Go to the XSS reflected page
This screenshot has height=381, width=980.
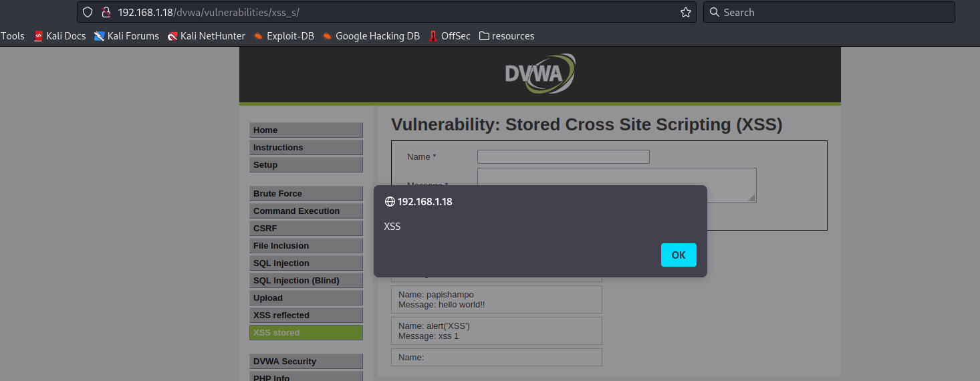[305, 315]
